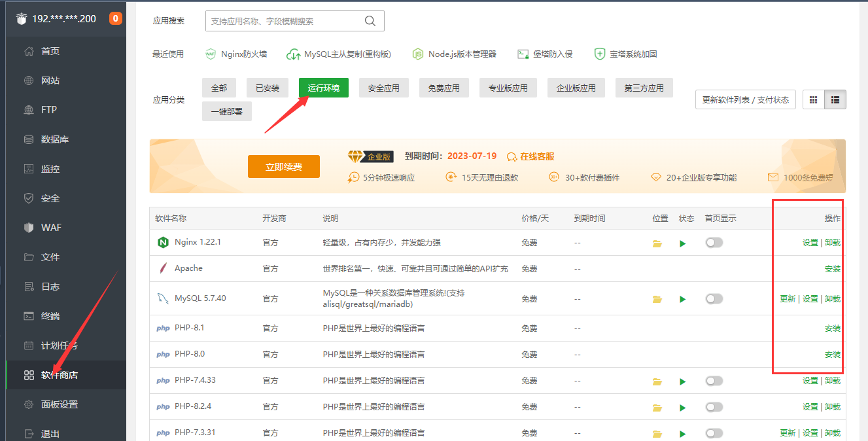Click 更新 for MySQL 5.7.40
The height and width of the screenshot is (441, 868).
point(788,299)
